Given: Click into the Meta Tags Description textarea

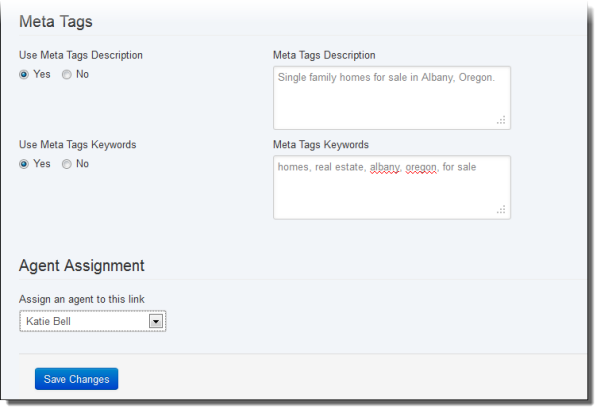Looking at the screenshot, I should point(392,98).
